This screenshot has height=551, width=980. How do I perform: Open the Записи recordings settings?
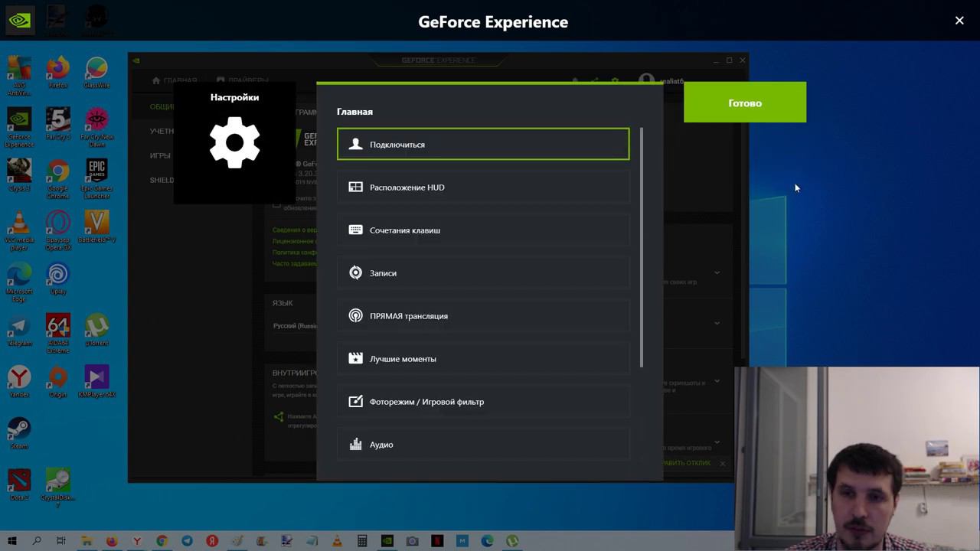(483, 272)
